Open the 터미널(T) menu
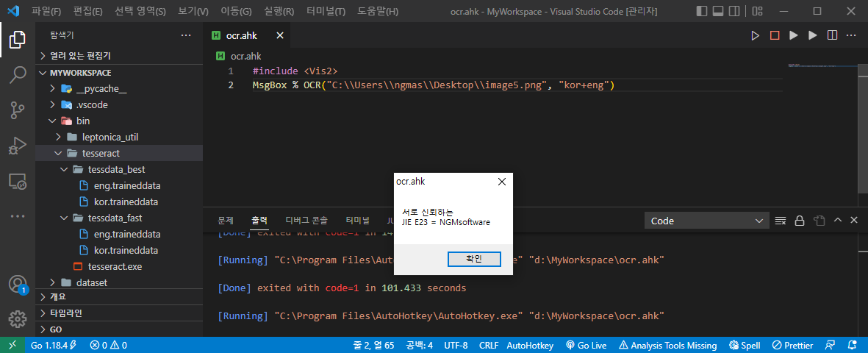Viewport: 868px width, 353px height. pos(326,11)
